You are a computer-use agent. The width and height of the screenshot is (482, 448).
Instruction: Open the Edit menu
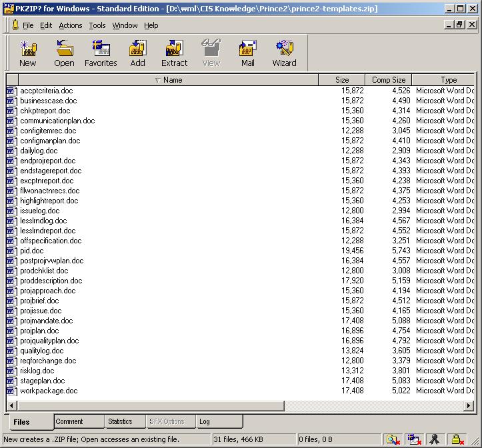click(46, 25)
